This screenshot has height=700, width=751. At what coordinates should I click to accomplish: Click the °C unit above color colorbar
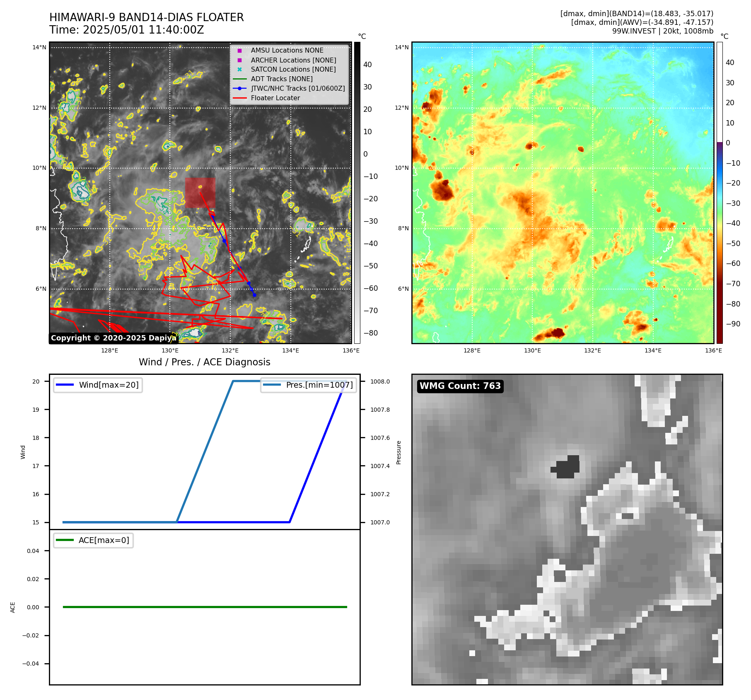pos(724,36)
